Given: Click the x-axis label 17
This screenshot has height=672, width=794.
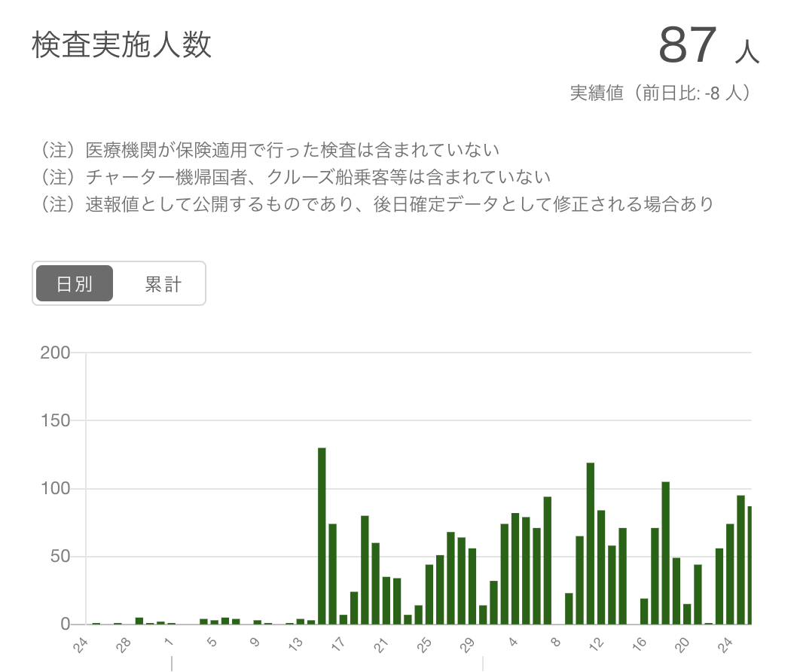Looking at the screenshot, I should [x=337, y=644].
